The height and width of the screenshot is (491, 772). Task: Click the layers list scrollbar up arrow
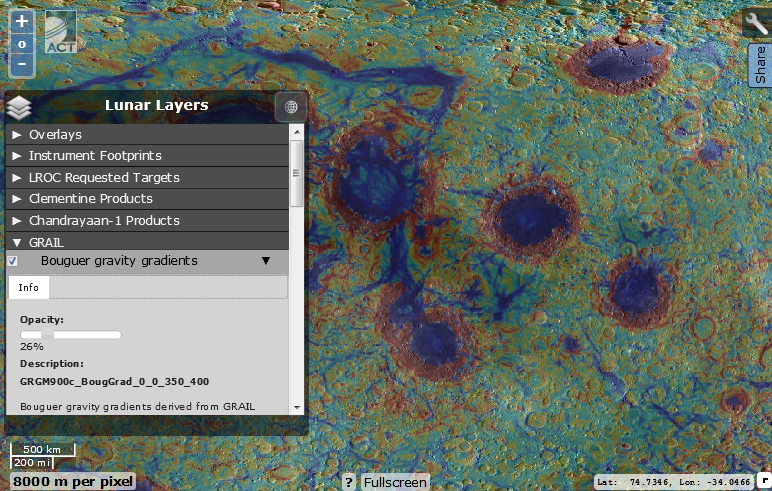pos(297,131)
